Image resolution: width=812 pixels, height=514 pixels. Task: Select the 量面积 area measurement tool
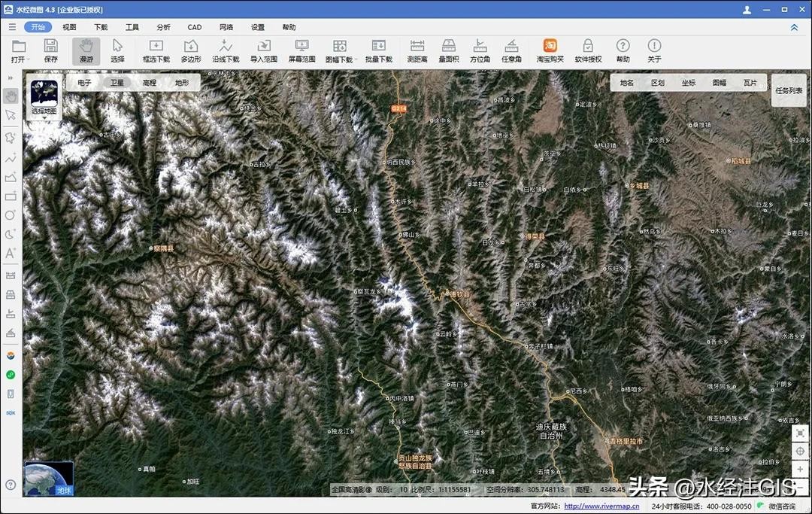tap(449, 50)
